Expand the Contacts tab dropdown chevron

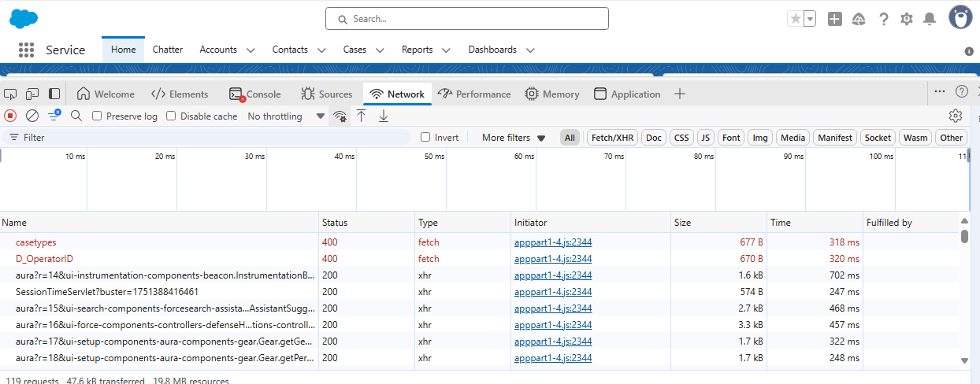point(321,50)
